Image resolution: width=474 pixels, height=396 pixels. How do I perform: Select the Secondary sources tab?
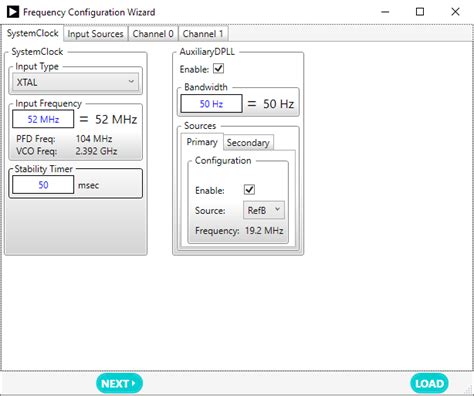[248, 143]
